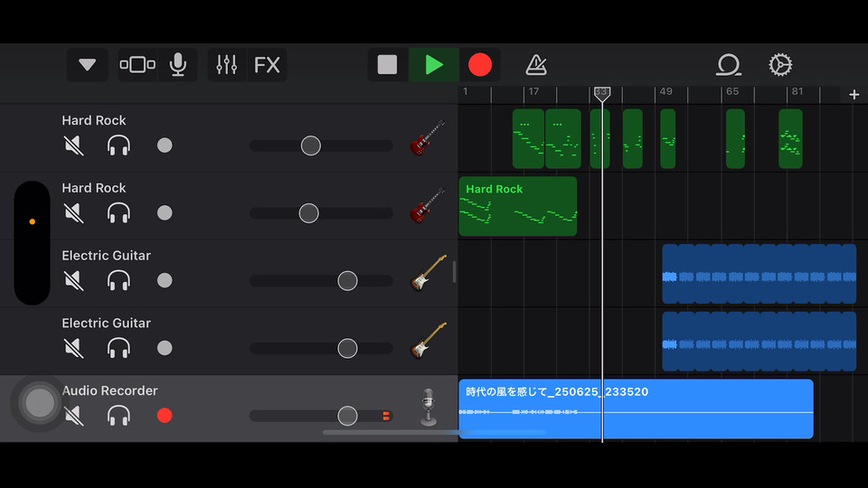The width and height of the screenshot is (868, 488).
Task: Click the Stop playback button
Action: pyautogui.click(x=388, y=65)
